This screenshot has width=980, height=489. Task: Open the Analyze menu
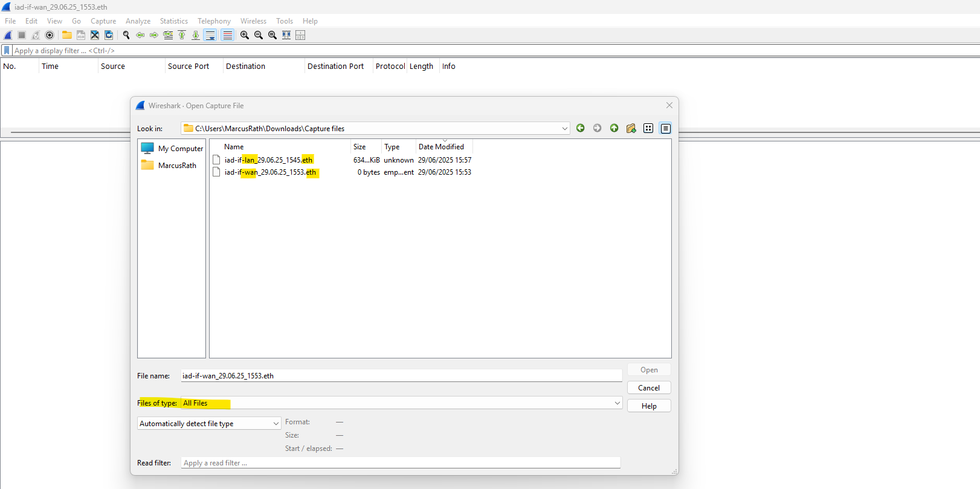[138, 21]
